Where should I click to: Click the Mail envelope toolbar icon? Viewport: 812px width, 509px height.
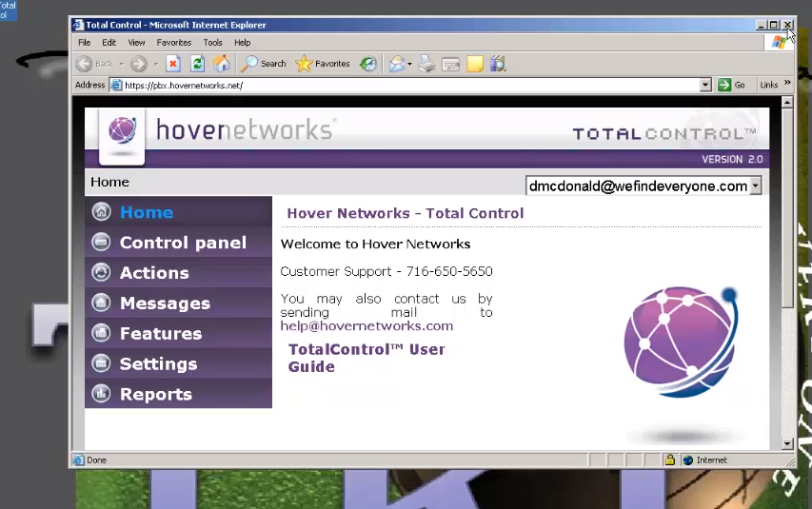coord(397,64)
